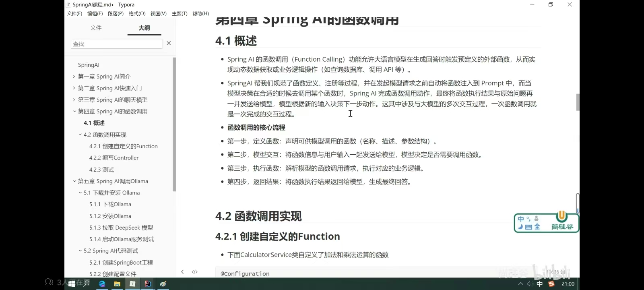The width and height of the screenshot is (644, 290).
Task: Open the 编辑(E) menu
Action: coord(95,13)
